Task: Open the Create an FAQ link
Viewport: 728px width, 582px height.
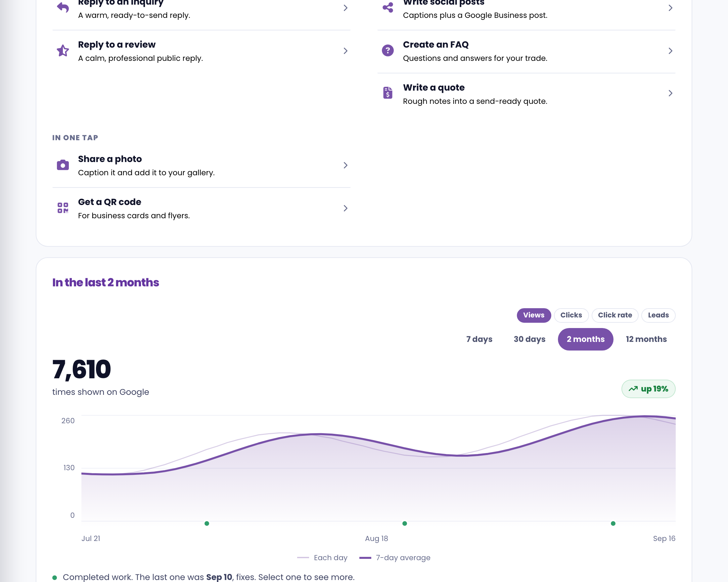Action: (x=526, y=51)
